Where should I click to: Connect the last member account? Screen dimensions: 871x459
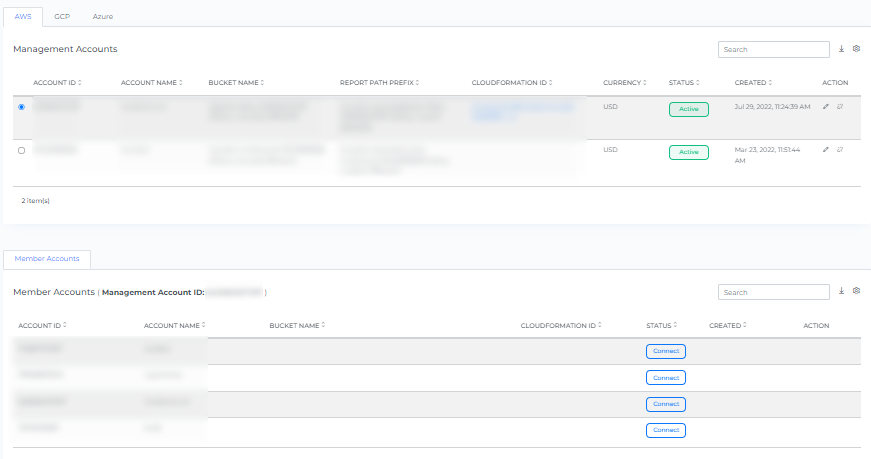point(665,430)
